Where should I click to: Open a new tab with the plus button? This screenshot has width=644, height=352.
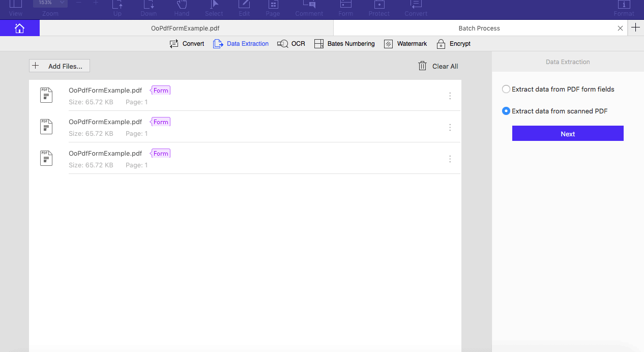635,28
